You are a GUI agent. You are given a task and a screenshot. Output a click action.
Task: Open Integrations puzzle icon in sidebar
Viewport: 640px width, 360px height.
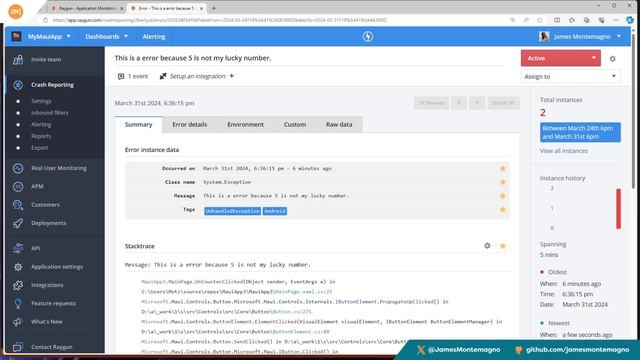18,285
